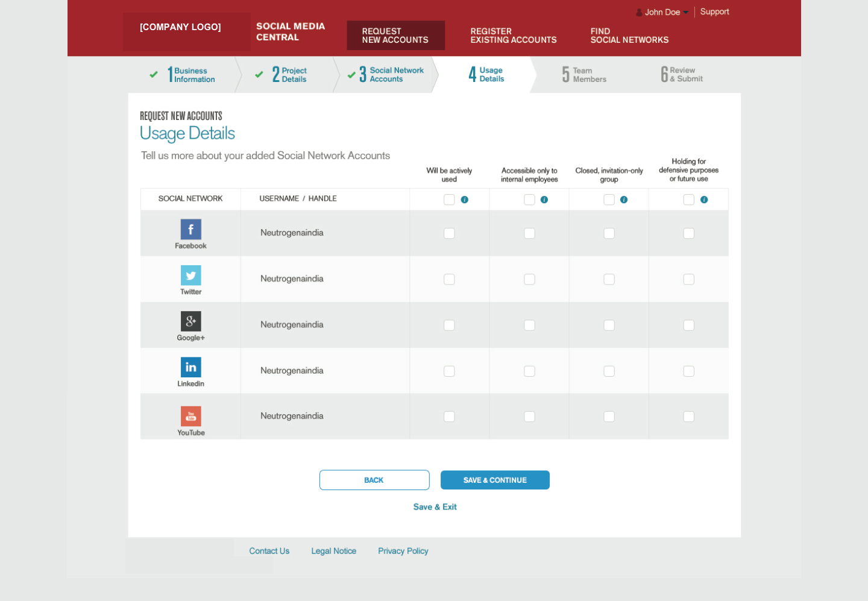Open the Find Social Networks menu

pyautogui.click(x=629, y=36)
